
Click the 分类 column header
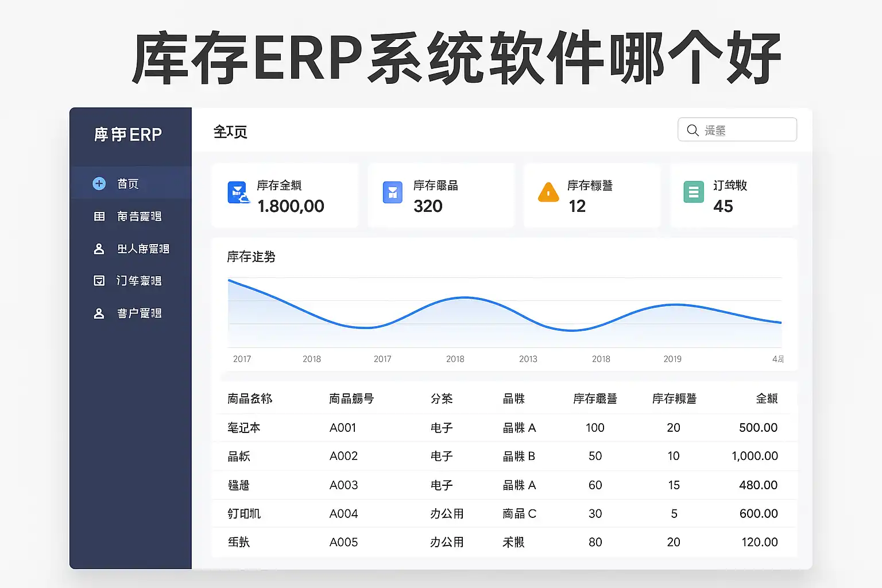click(x=442, y=399)
